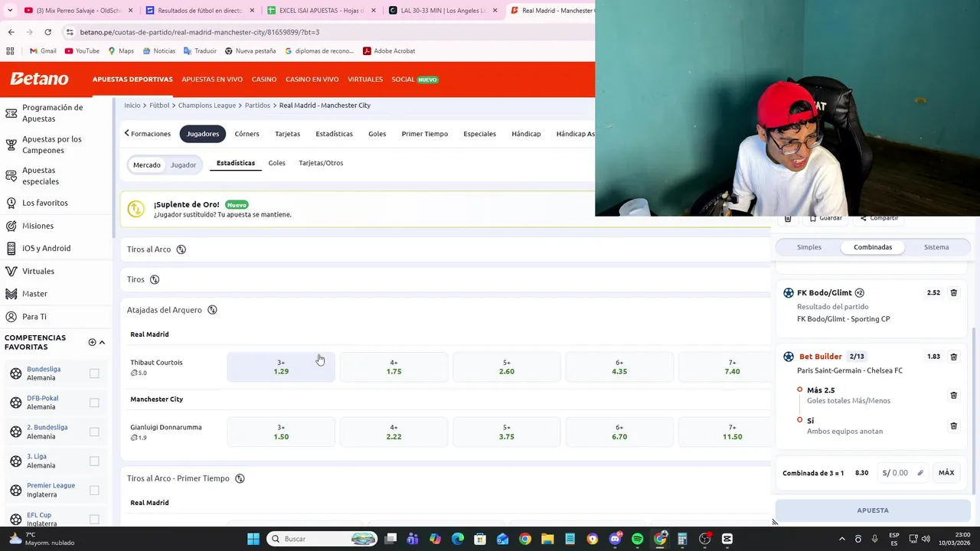The height and width of the screenshot is (551, 980).
Task: Open the Córners tab
Action: tap(247, 134)
